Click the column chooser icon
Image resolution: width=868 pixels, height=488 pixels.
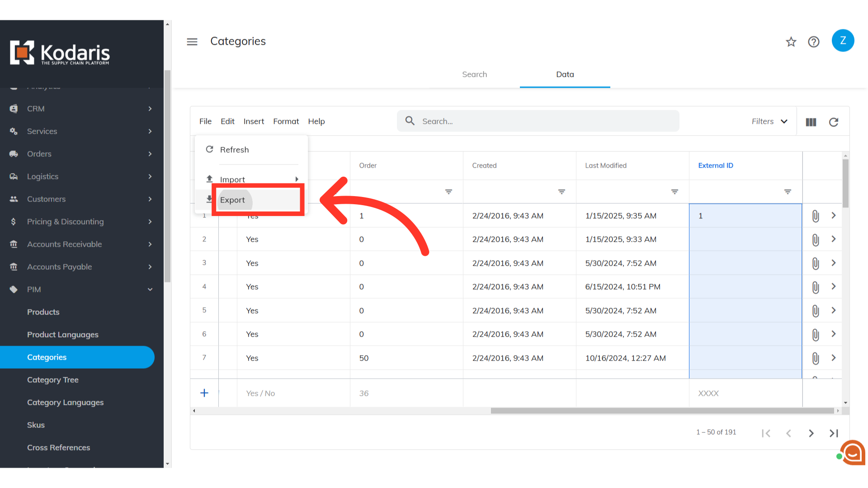[811, 122]
